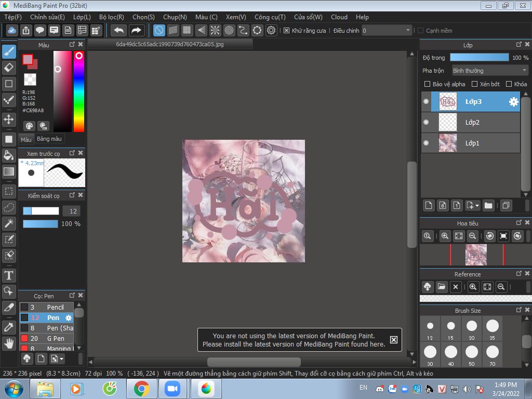The height and width of the screenshot is (399, 532).
Task: Open snap settings gear icon
Action: pyautogui.click(x=271, y=31)
